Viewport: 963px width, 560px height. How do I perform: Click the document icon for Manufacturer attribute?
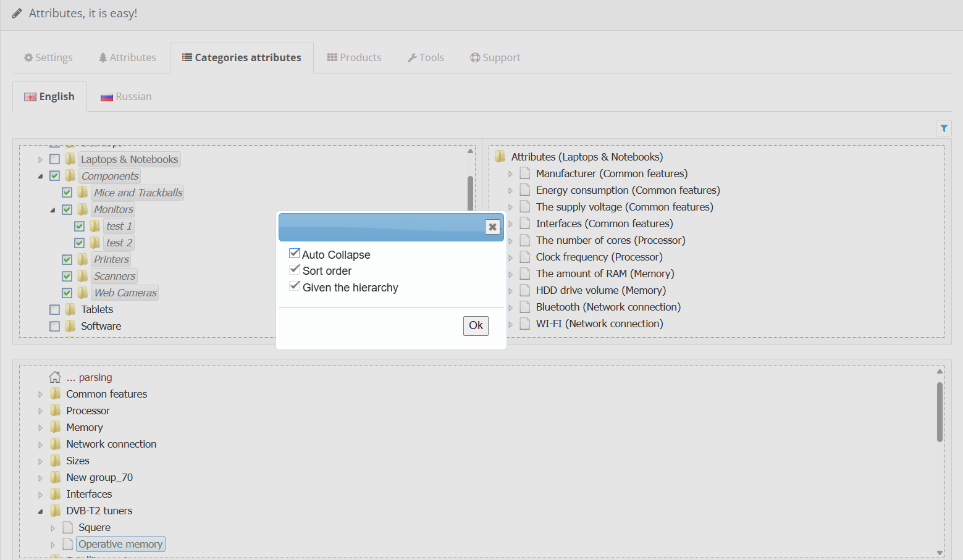pyautogui.click(x=525, y=173)
